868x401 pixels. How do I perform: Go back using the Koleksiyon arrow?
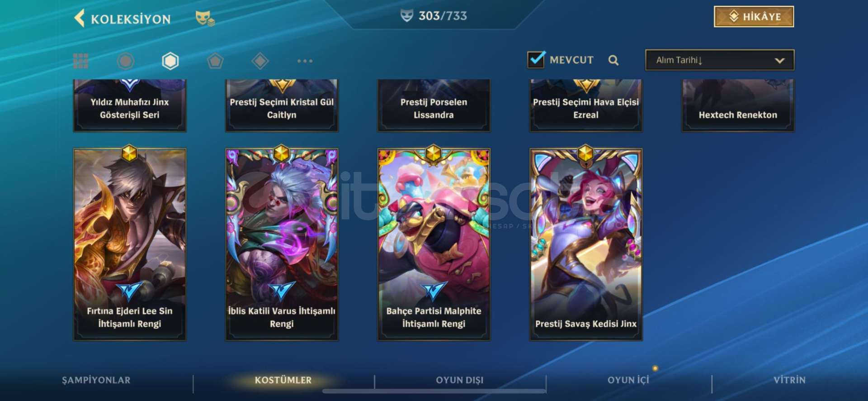click(80, 19)
